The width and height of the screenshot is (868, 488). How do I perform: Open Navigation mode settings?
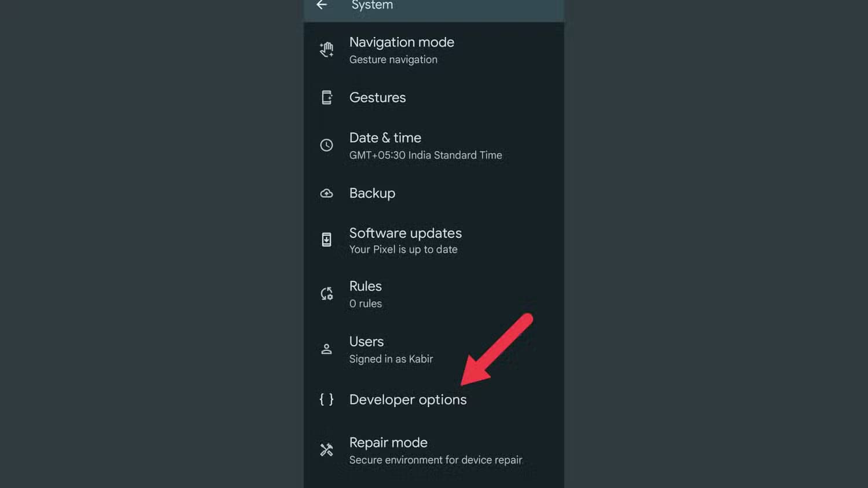[434, 50]
